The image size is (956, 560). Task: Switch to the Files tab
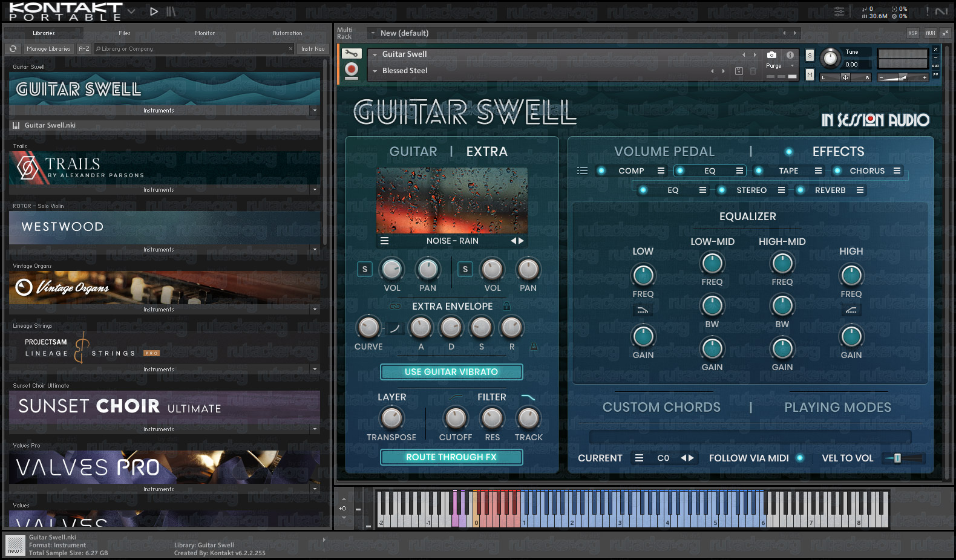pos(125,33)
